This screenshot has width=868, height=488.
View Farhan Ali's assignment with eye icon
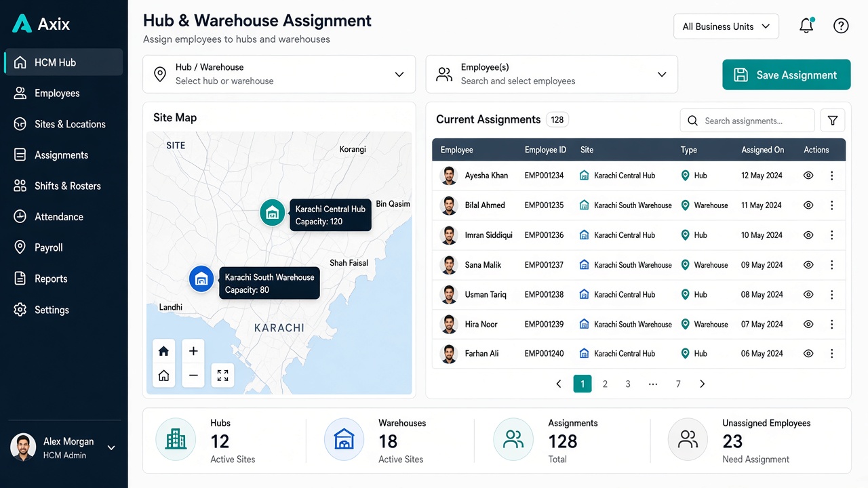coord(808,354)
